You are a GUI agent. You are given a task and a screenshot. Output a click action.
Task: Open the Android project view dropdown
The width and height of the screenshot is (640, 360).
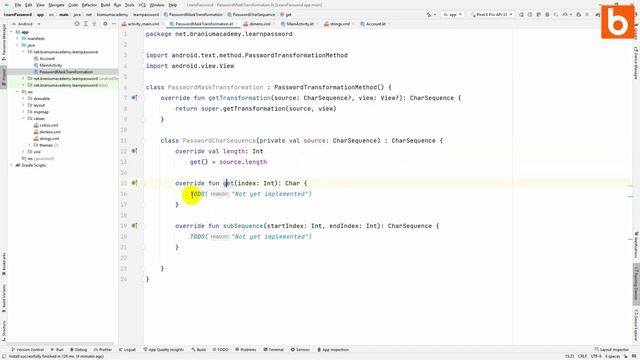pos(26,24)
